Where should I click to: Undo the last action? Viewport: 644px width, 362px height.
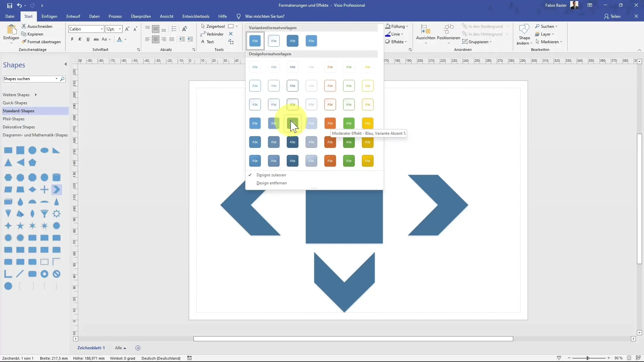[x=19, y=5]
